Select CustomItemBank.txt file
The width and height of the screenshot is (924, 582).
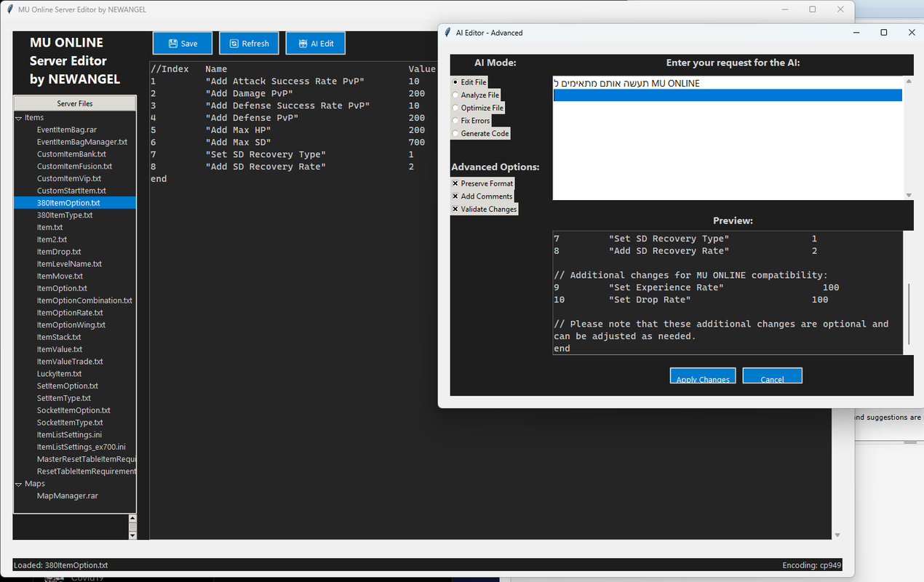pyautogui.click(x=71, y=154)
